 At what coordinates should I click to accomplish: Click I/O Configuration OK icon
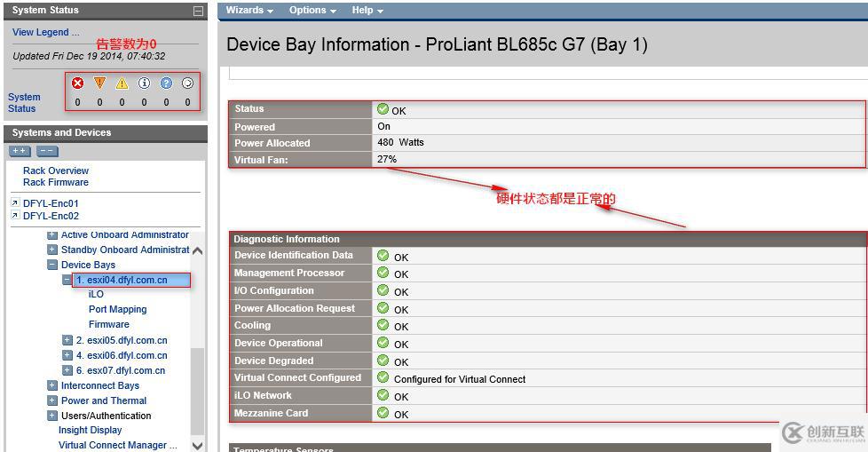click(383, 290)
